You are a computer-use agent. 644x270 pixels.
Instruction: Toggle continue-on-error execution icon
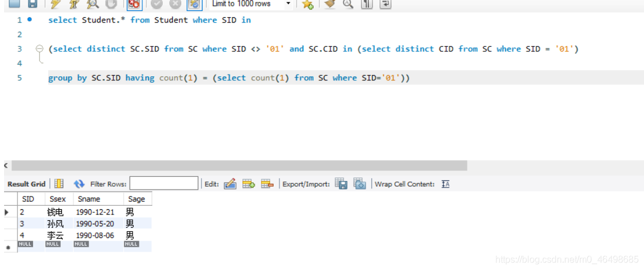[x=134, y=4]
